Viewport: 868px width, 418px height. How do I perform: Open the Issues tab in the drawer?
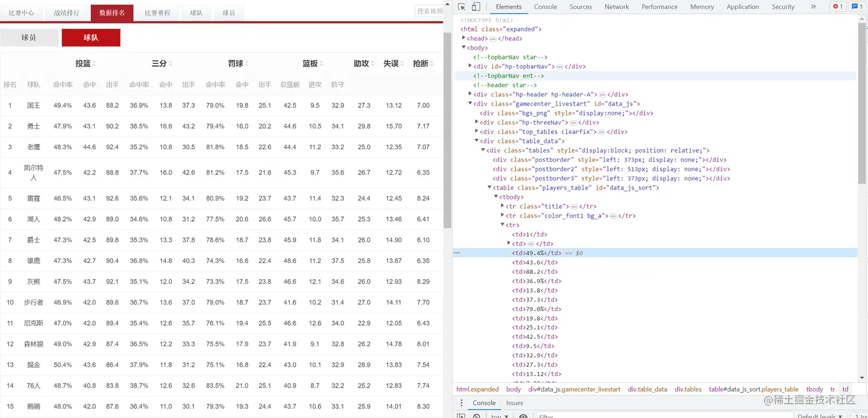click(x=514, y=403)
